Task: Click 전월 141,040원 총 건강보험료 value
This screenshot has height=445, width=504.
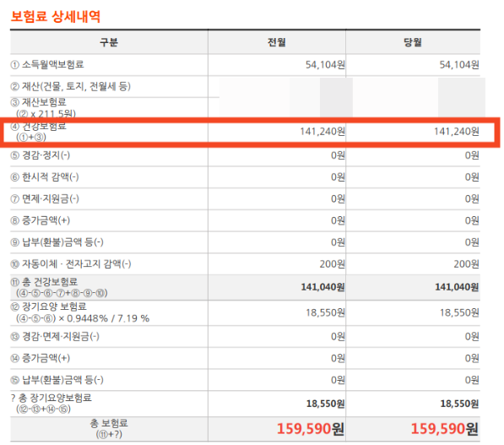Action: pos(322,287)
